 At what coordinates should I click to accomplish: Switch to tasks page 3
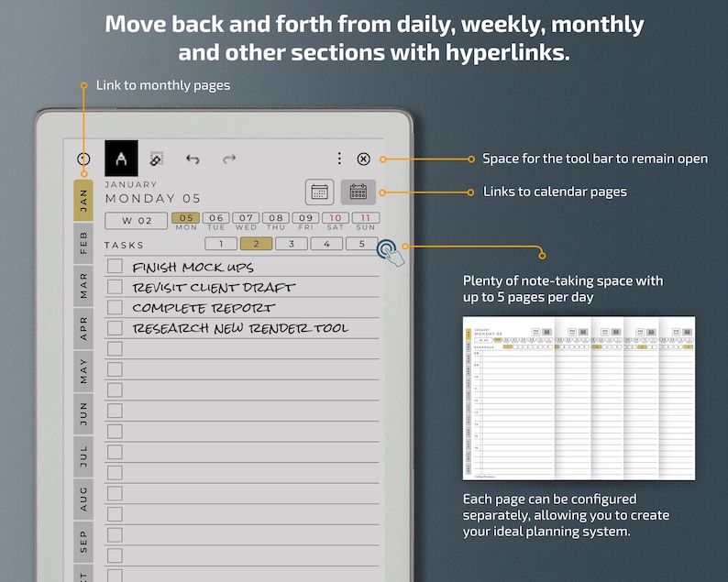(292, 244)
